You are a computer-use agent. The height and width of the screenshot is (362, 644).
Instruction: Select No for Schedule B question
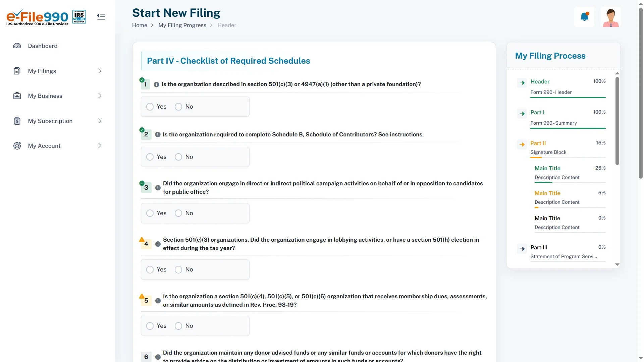point(178,157)
